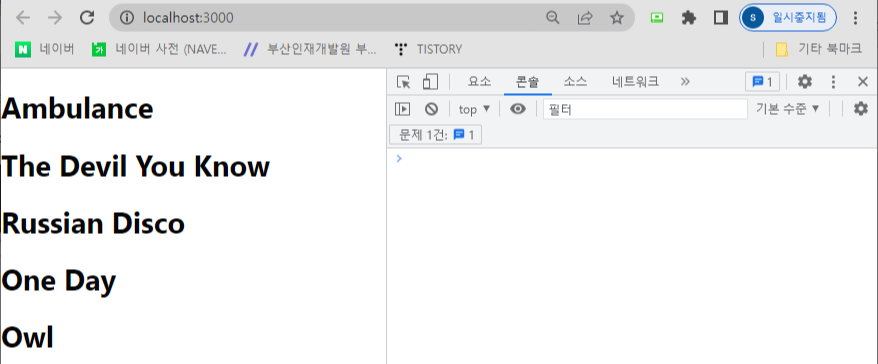Toggle the browser side panel icon
This screenshot has height=364, width=878.
(720, 18)
